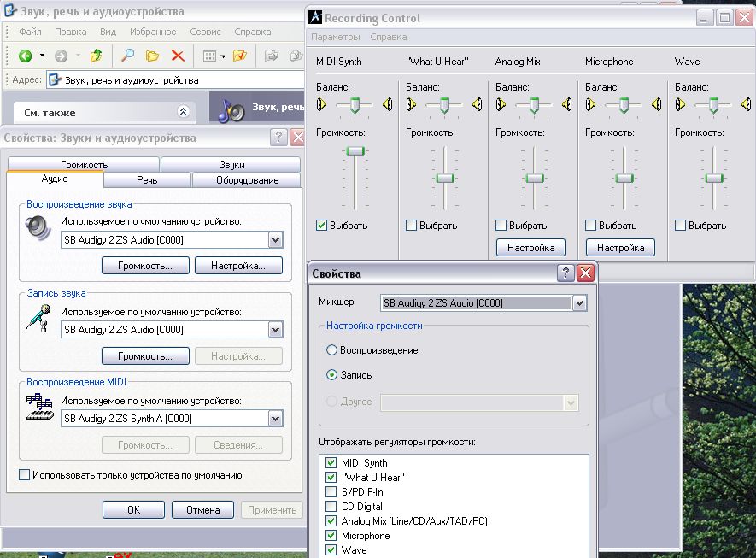Click the red X delete toolbar icon

pos(178,56)
